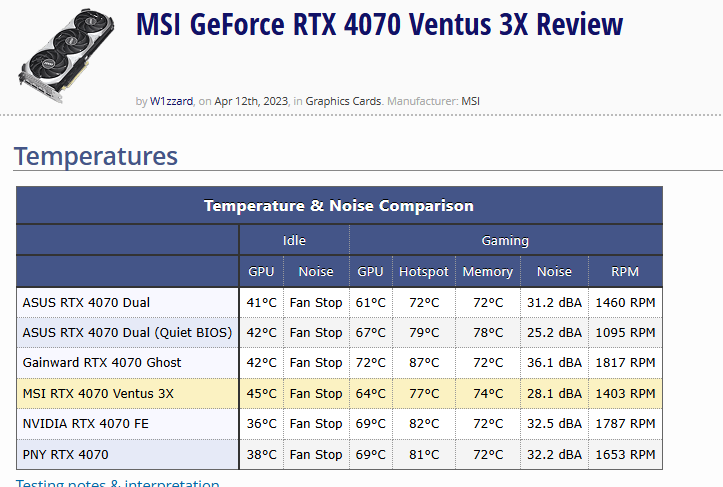Select the ASUS RTX 4070 Dual (Quiet BIOS) row name
This screenshot has width=723, height=487.
coord(127,333)
